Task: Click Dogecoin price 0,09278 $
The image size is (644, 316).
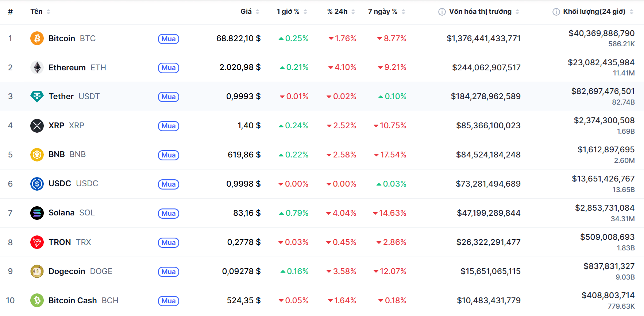Action: point(241,271)
